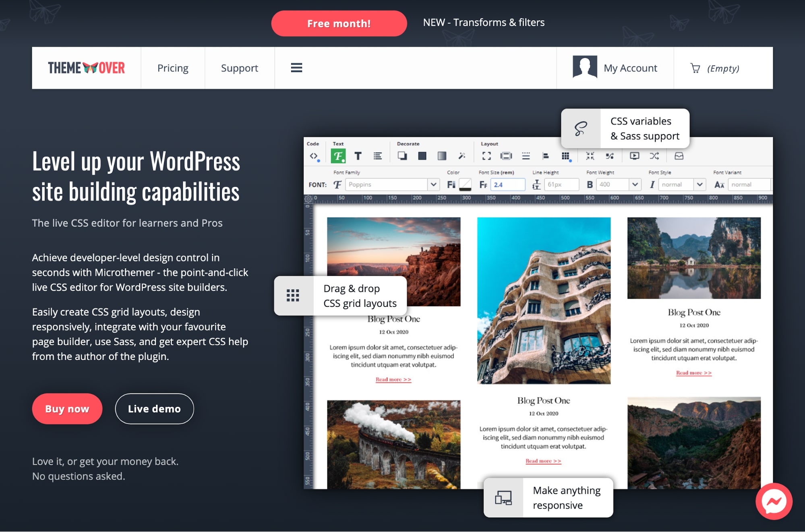This screenshot has height=532, width=805.
Task: Click the Themeover logo
Action: [x=86, y=68]
